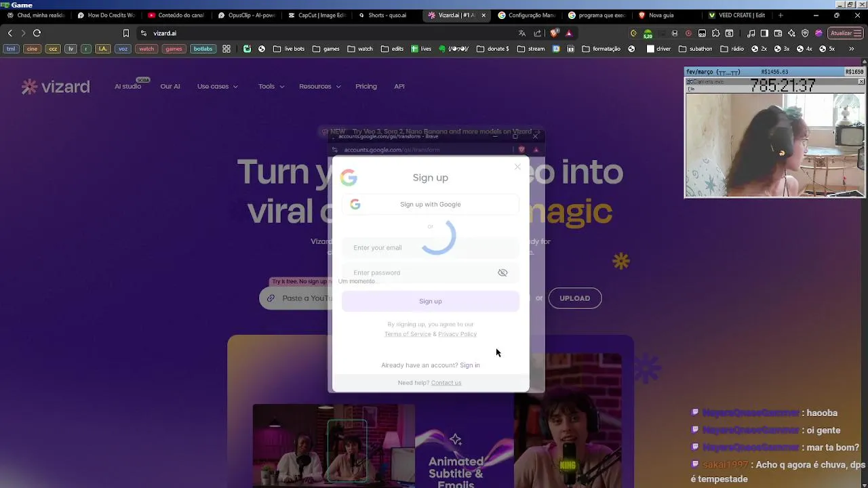Viewport: 868px width, 488px height.
Task: Open API nav link
Action: click(399, 86)
